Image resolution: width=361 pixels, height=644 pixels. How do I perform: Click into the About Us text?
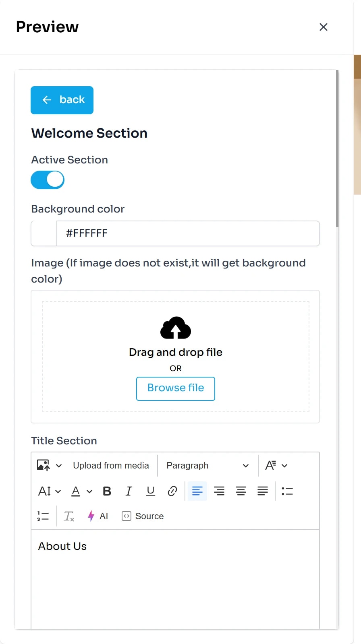click(x=62, y=546)
